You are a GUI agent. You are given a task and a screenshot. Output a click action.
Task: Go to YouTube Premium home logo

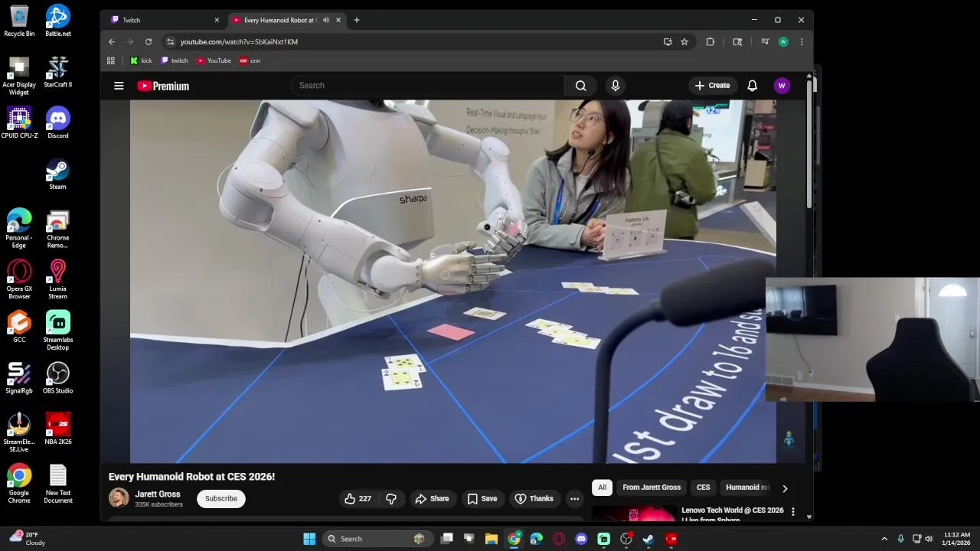tap(163, 86)
